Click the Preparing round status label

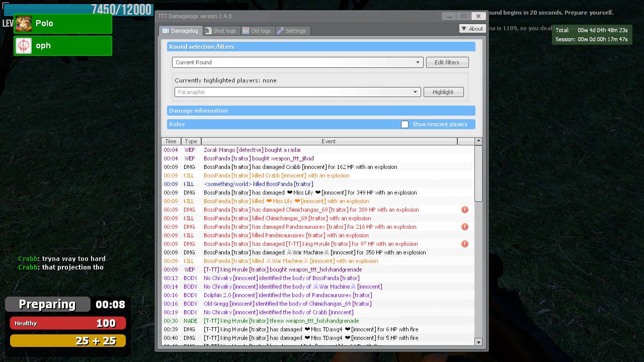47,304
